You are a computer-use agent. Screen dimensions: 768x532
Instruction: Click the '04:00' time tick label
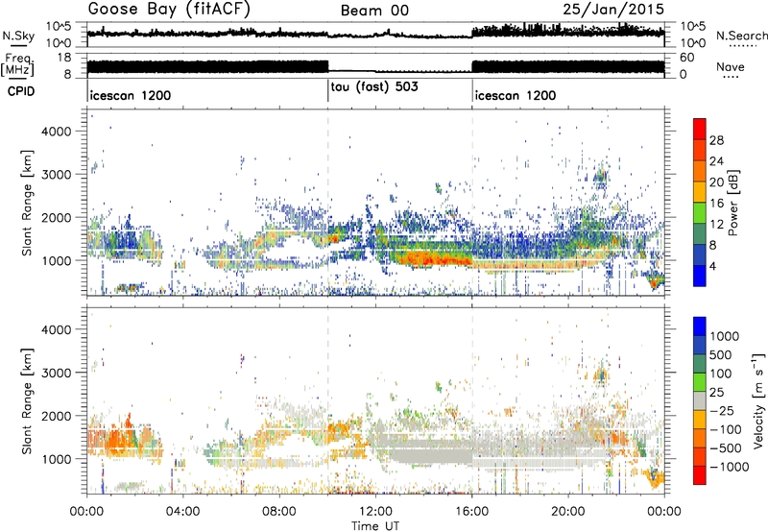(182, 512)
